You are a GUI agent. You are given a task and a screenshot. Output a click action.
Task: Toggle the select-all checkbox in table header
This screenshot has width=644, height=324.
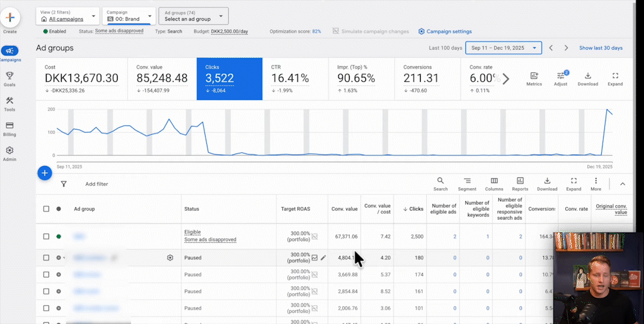(46, 209)
